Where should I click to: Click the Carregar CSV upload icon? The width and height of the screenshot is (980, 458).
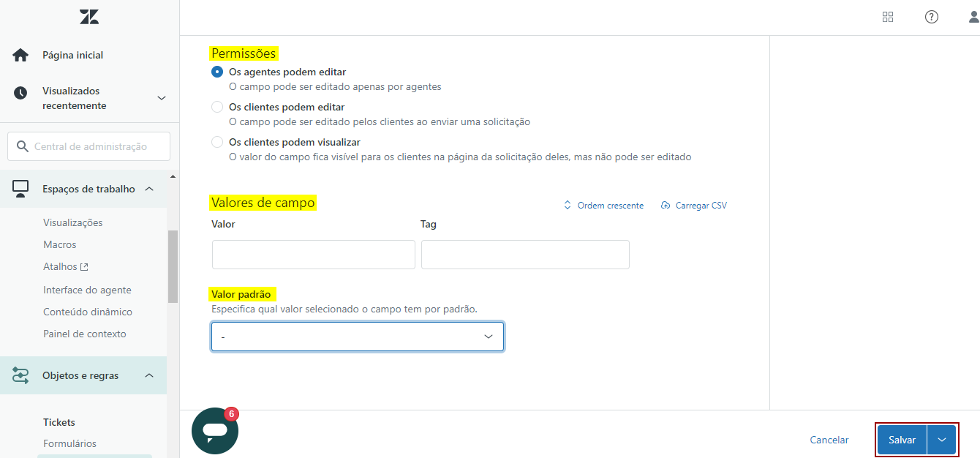[x=665, y=206]
